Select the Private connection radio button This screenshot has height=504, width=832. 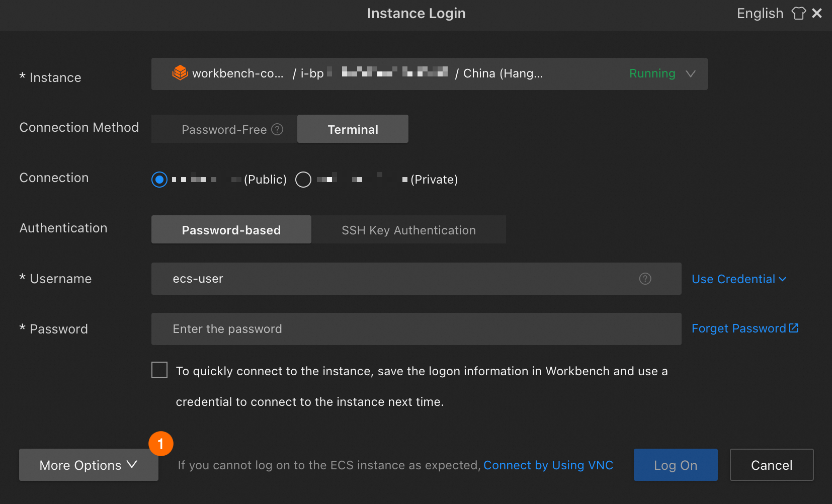point(303,180)
